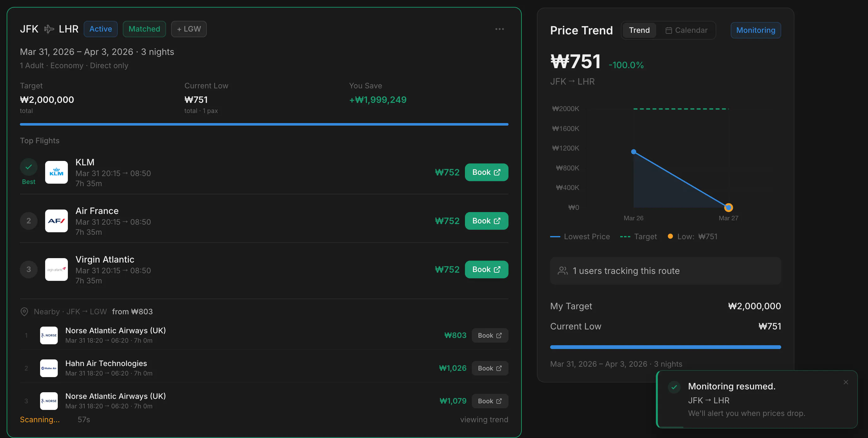Click the Target legend entry

tap(638, 237)
